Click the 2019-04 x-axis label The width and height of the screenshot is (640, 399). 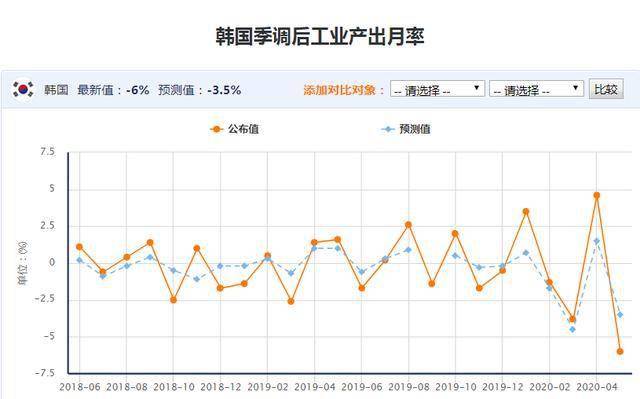pos(314,386)
